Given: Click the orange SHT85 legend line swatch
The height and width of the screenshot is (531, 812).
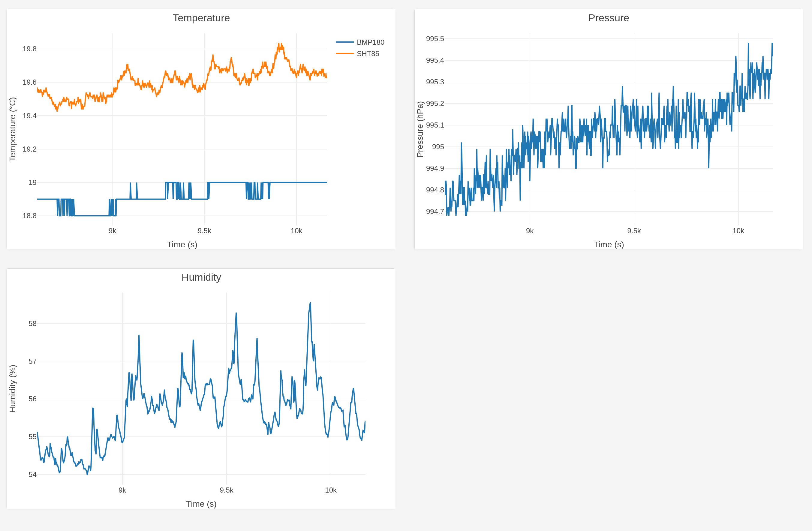Looking at the screenshot, I should pos(344,53).
